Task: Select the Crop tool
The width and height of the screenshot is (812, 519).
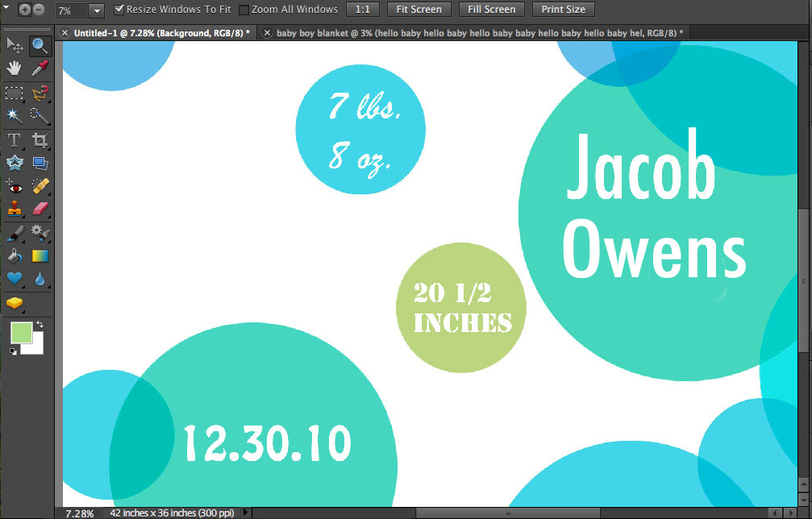Action: tap(40, 140)
